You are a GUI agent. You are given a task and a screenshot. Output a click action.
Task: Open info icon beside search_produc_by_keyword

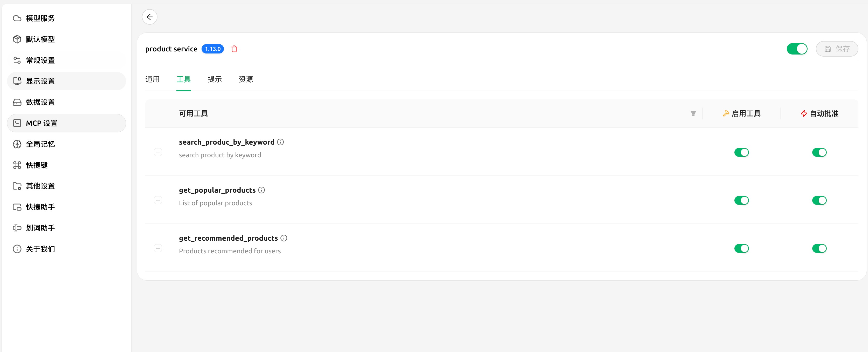tap(280, 142)
